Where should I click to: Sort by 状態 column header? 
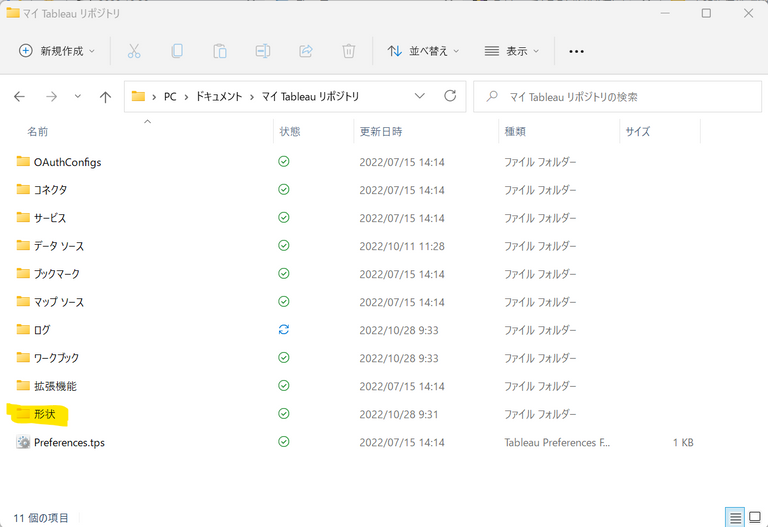point(290,131)
